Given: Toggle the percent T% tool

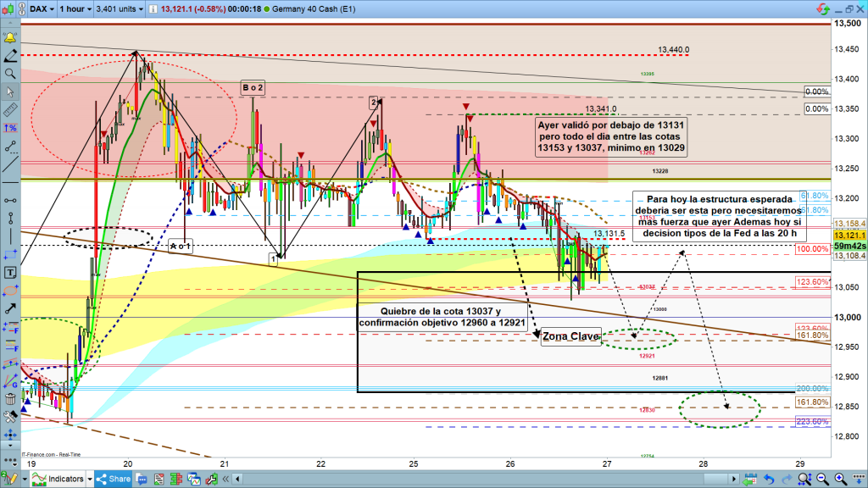Looking at the screenshot, I should (10, 127).
